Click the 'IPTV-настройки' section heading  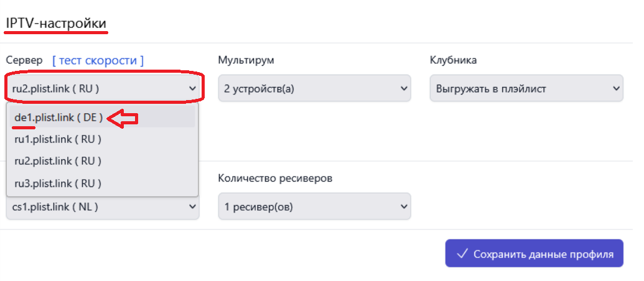point(56,24)
